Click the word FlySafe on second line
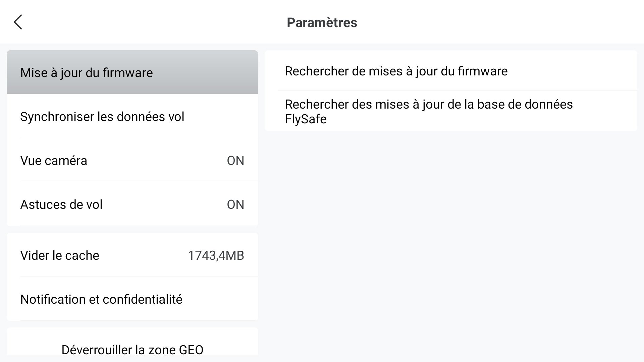Screen dimensions: 644x362 pos(306,119)
